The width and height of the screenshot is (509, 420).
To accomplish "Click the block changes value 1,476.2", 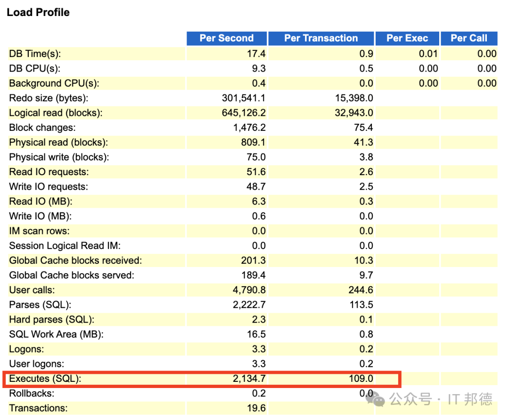I will [249, 128].
